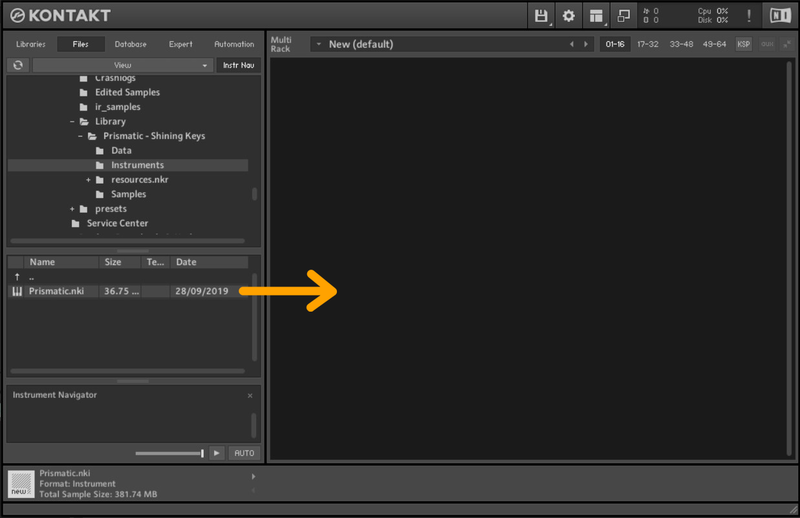
Task: Click the info pane expand arrow
Action: tap(254, 477)
